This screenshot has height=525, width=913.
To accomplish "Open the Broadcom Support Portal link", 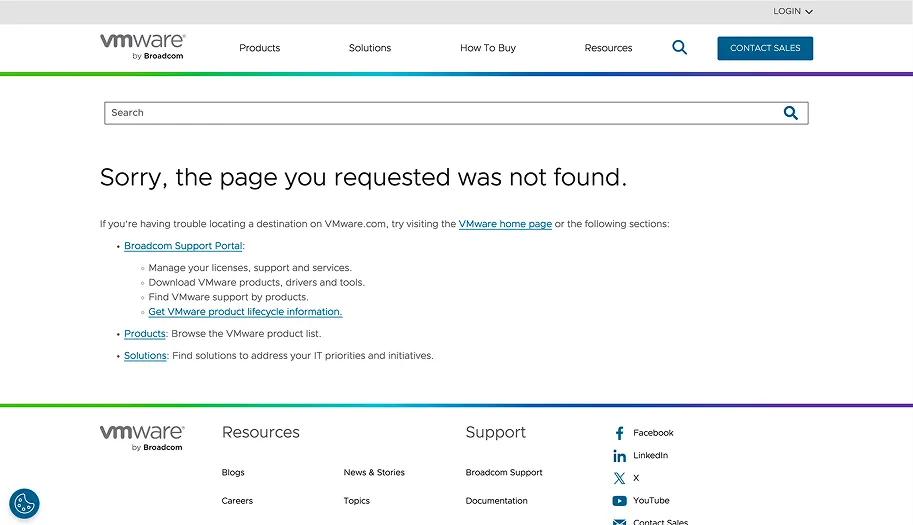I will click(183, 246).
